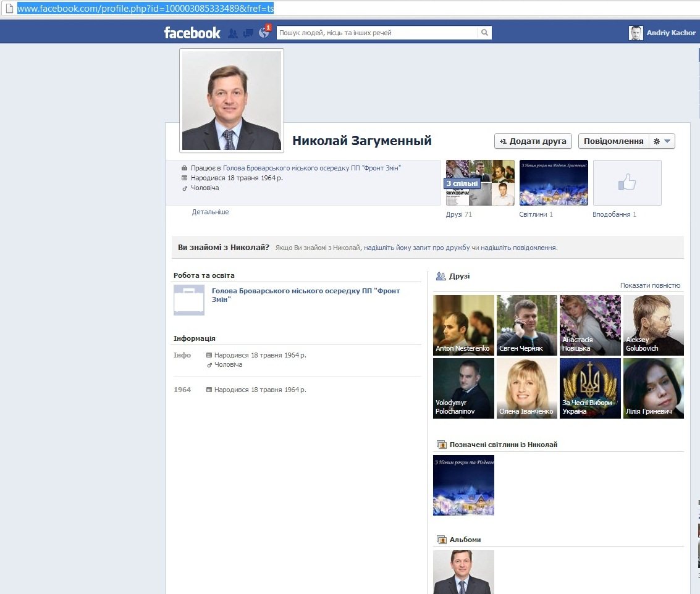
Task: Click the Чоловіча gender text in header
Action: click(x=205, y=188)
